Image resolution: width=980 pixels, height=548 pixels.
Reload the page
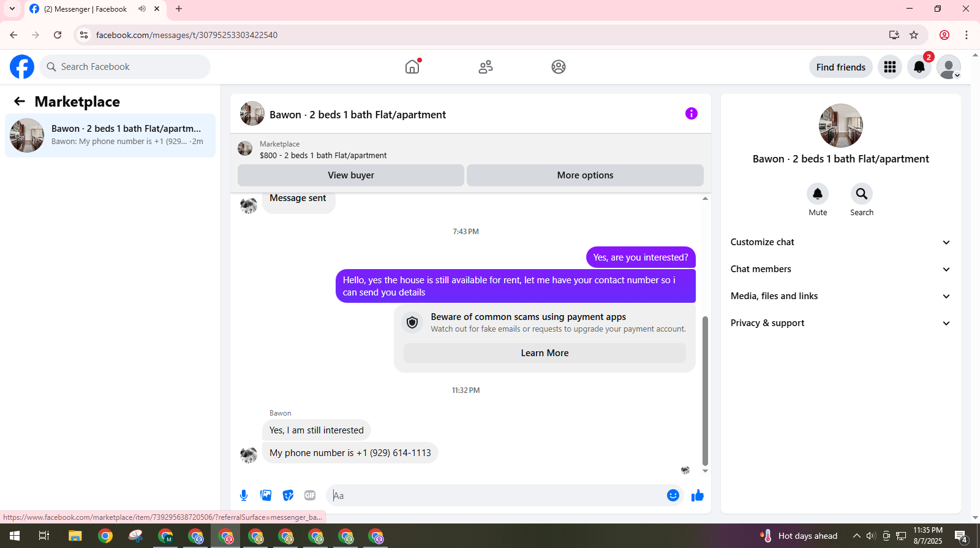coord(58,35)
